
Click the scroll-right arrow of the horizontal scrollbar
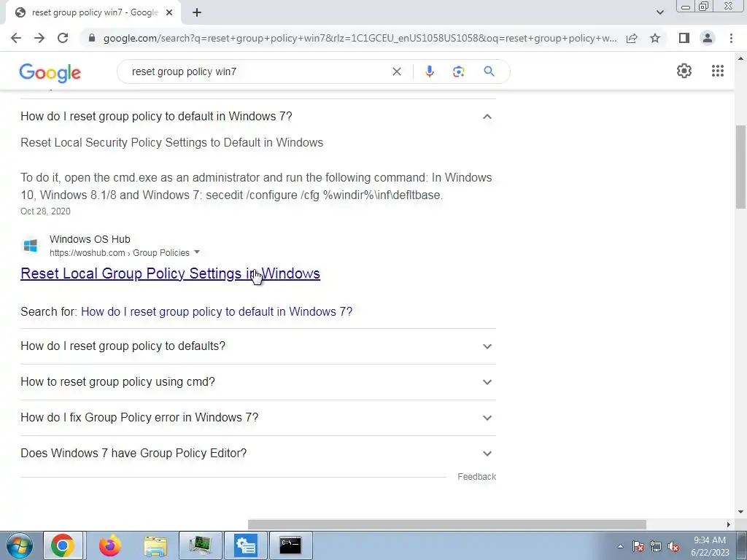728,524
